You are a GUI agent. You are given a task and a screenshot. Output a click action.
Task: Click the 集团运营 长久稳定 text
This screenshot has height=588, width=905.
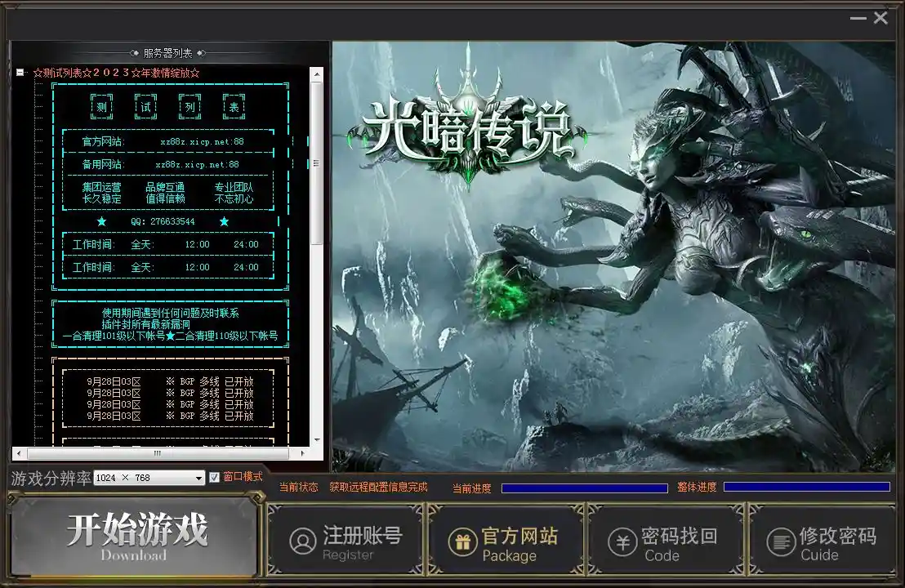(101, 193)
